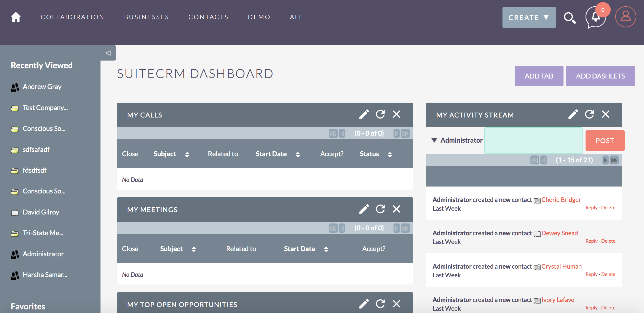The width and height of the screenshot is (644, 313).
Task: Click the close X icon on MY CALLS dashlet
Action: (396, 115)
